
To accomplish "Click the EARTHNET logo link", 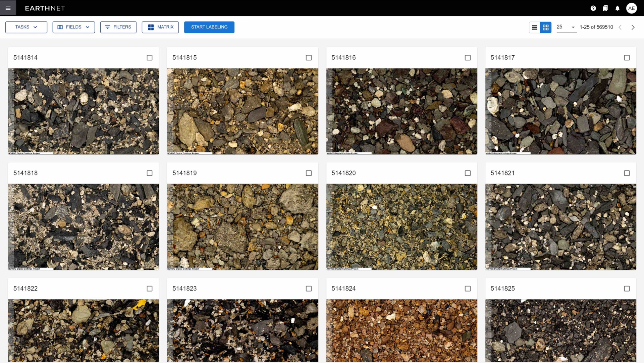I will 45,8.
